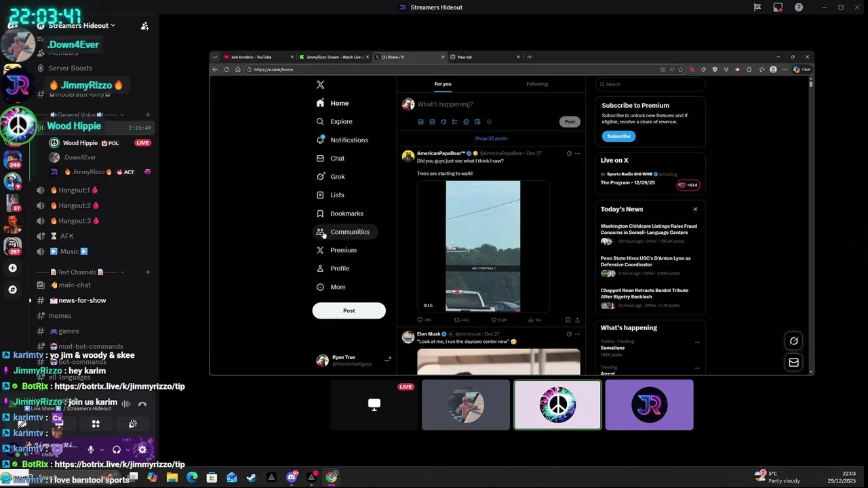Open Explore on X sidebar

point(334,121)
